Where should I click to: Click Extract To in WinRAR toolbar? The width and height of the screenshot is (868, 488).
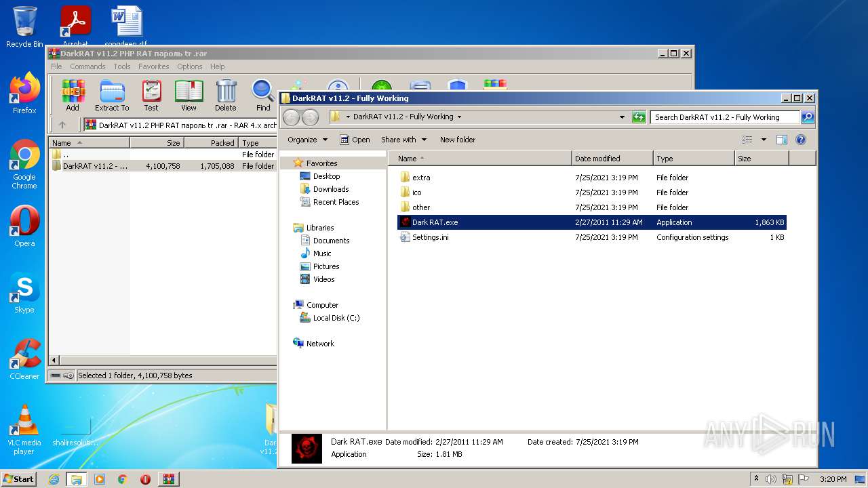point(112,95)
